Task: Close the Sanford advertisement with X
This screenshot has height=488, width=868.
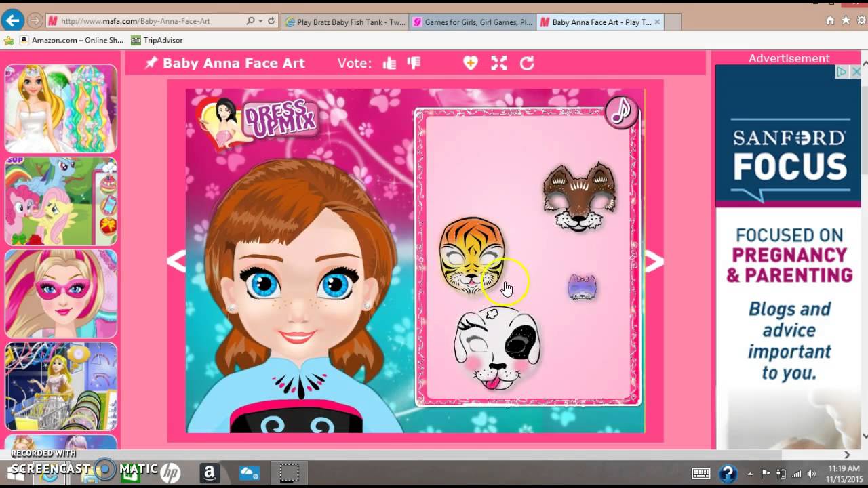Action: point(855,72)
